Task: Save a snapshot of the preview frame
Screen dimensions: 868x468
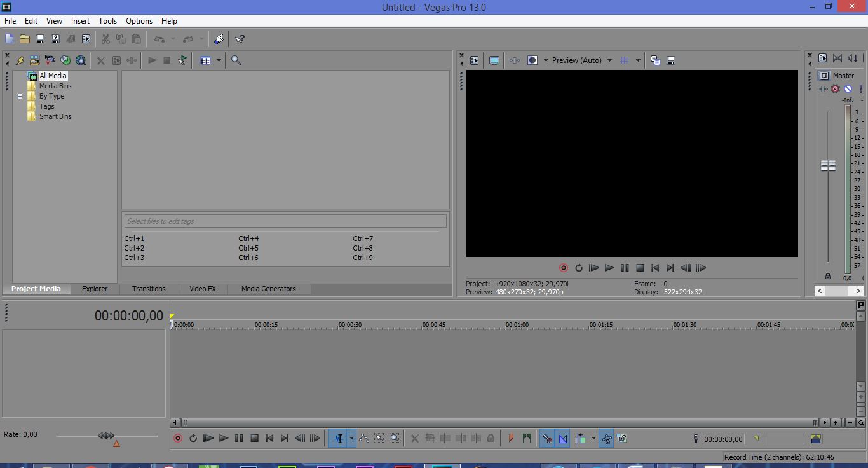Action: (670, 59)
